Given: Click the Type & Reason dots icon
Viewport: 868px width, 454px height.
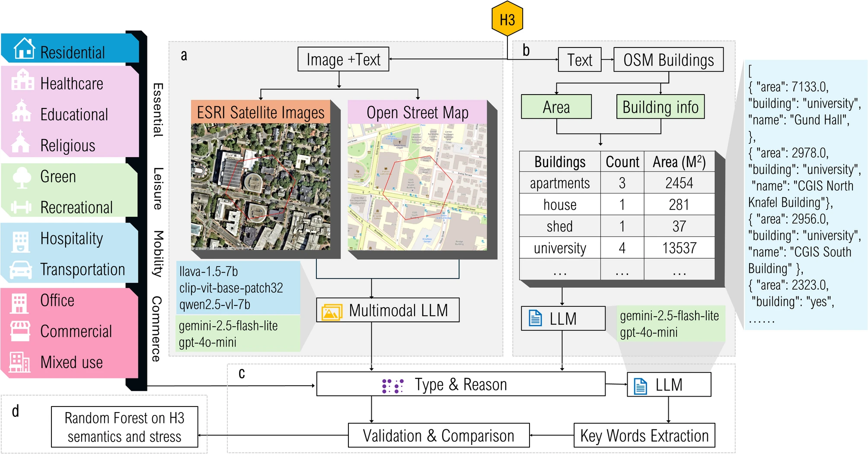Looking at the screenshot, I should tap(393, 385).
